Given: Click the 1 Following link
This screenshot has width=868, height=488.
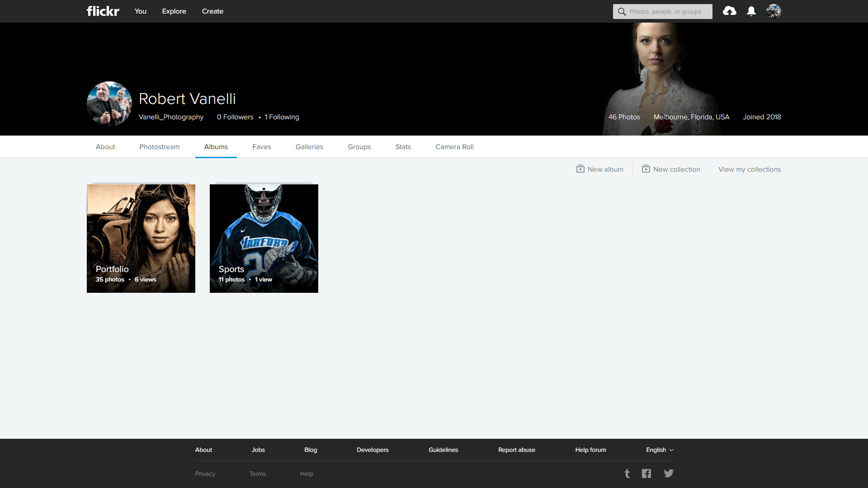Looking at the screenshot, I should tap(282, 117).
